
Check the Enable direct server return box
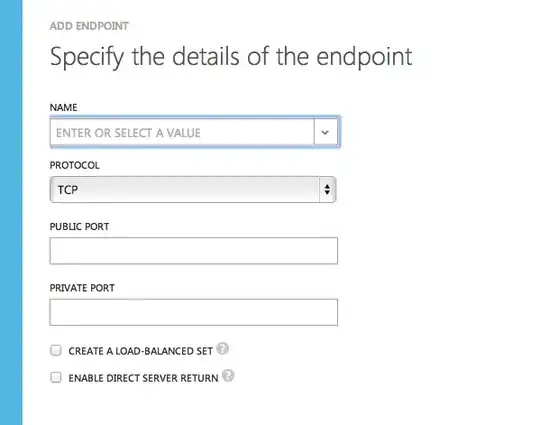point(55,377)
